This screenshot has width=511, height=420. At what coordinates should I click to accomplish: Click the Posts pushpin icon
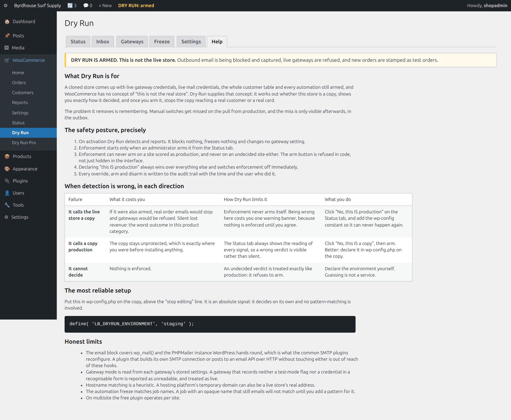(x=7, y=36)
